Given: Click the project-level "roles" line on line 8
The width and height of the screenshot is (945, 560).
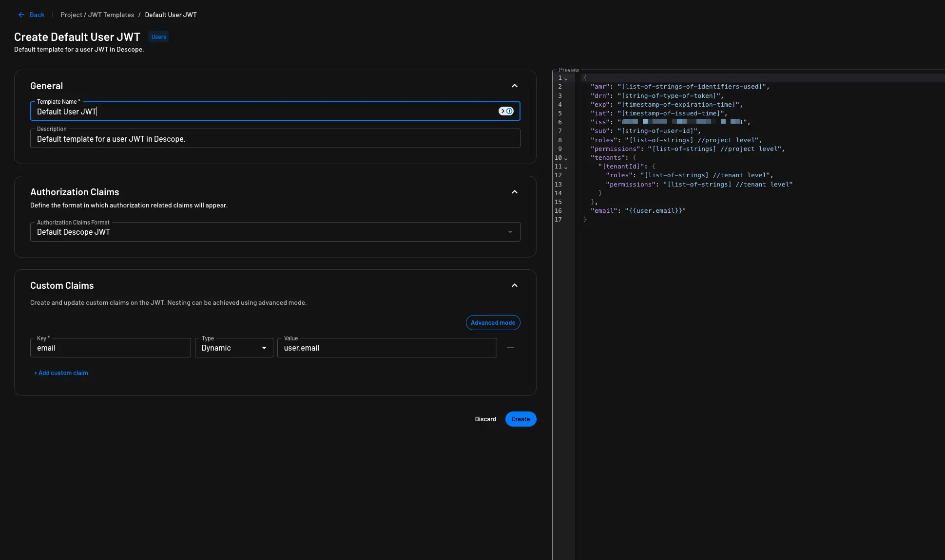Looking at the screenshot, I should (676, 140).
